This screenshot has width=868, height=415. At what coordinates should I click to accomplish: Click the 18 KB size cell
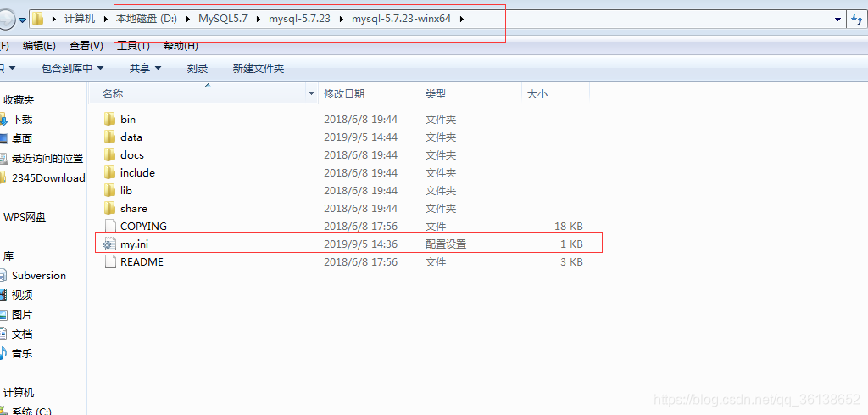pos(569,226)
